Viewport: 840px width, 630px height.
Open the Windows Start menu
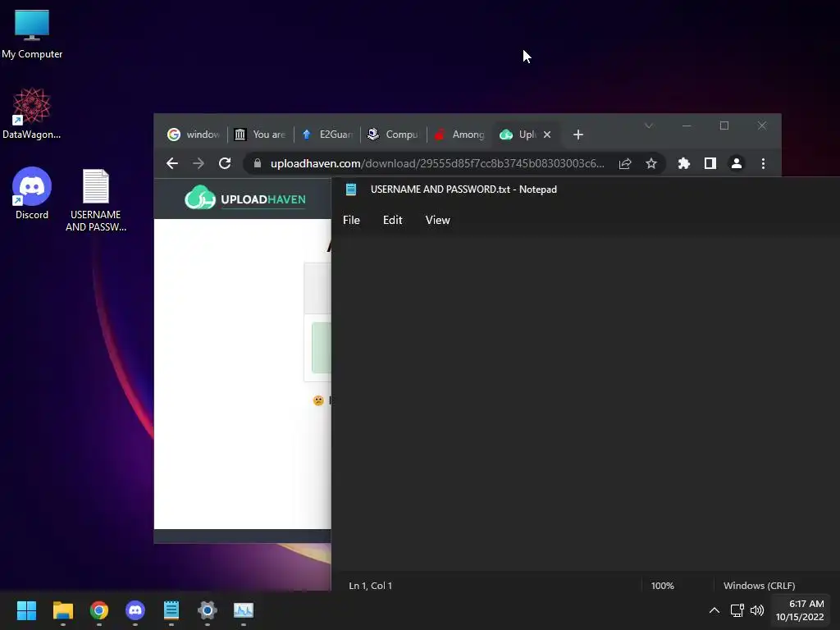tap(26, 610)
